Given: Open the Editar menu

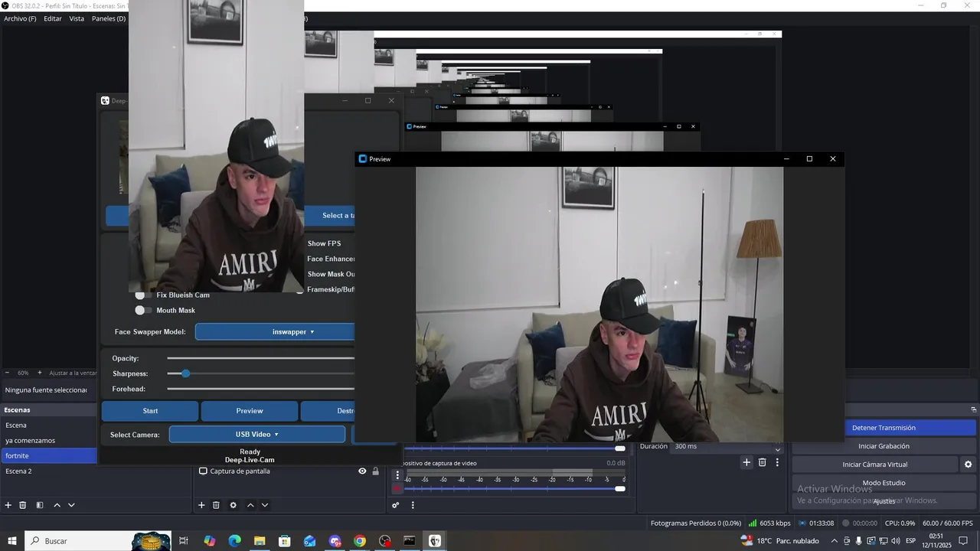Looking at the screenshot, I should coord(53,18).
